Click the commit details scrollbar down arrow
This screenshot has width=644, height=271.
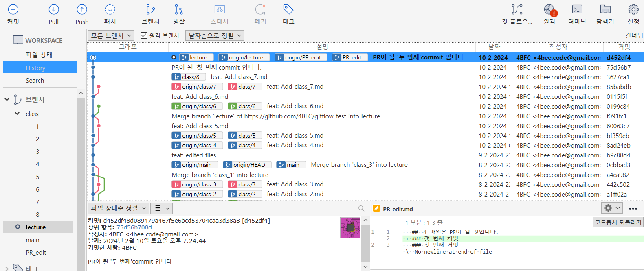[x=365, y=267]
